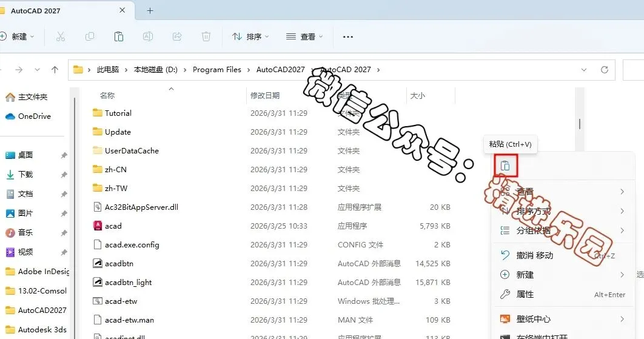
Task: Click the Rename icon in toolbar
Action: pyautogui.click(x=148, y=36)
